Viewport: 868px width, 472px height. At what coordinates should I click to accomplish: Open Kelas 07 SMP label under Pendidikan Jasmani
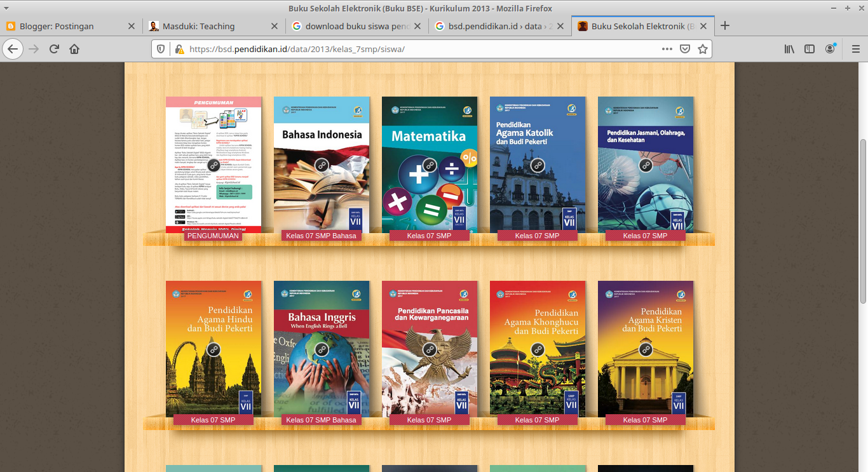point(646,236)
